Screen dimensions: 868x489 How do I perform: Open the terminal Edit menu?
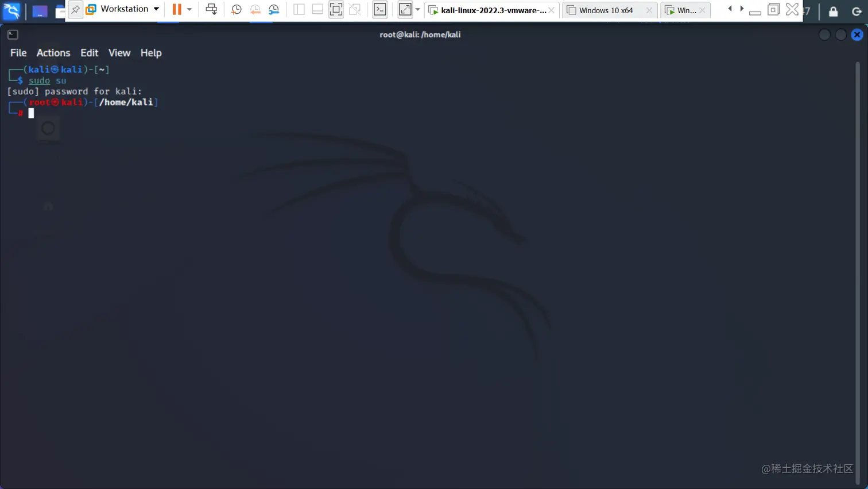click(89, 53)
